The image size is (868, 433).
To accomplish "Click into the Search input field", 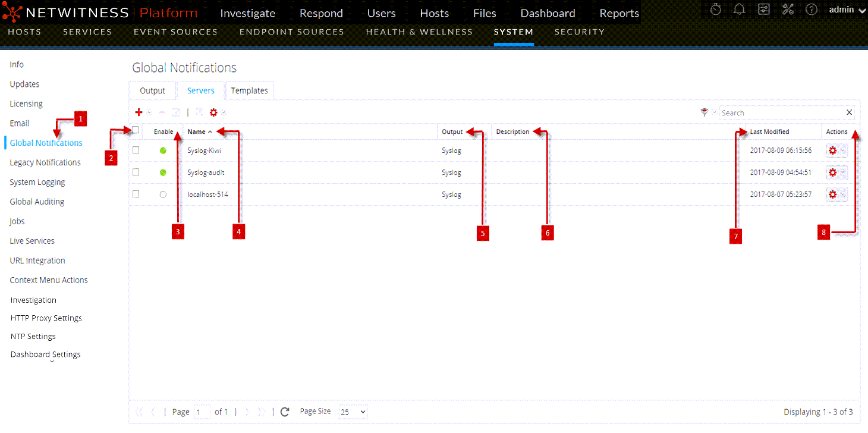I will coord(781,112).
